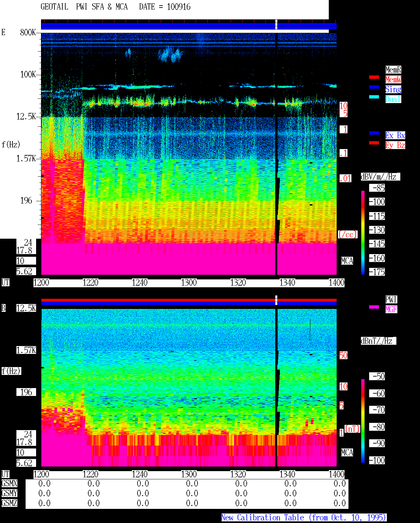Screen dimensions: 420x523
Task: Click the white marker in top blue status bar
Action: point(276,25)
